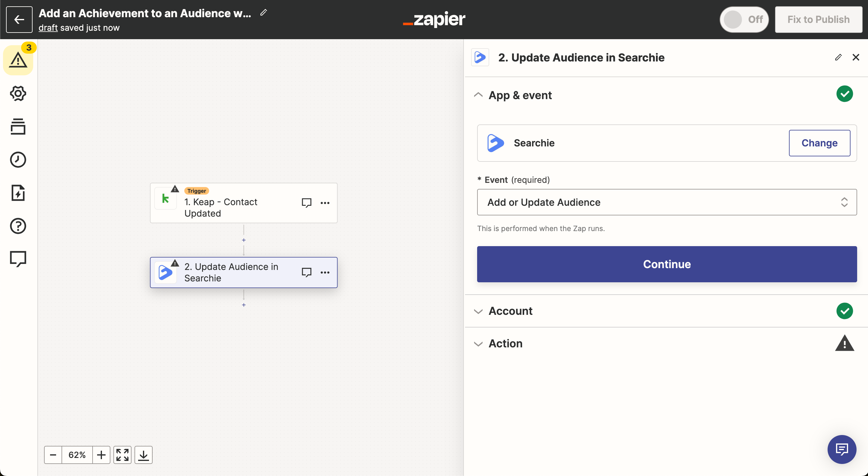868x476 pixels.
Task: Open Zap settings gear in sidebar
Action: (18, 93)
